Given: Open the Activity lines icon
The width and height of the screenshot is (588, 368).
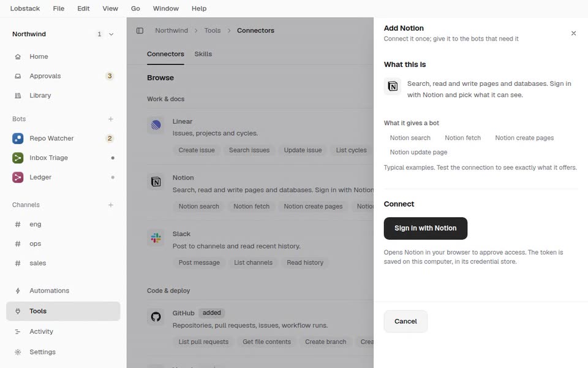Looking at the screenshot, I should tap(18, 332).
